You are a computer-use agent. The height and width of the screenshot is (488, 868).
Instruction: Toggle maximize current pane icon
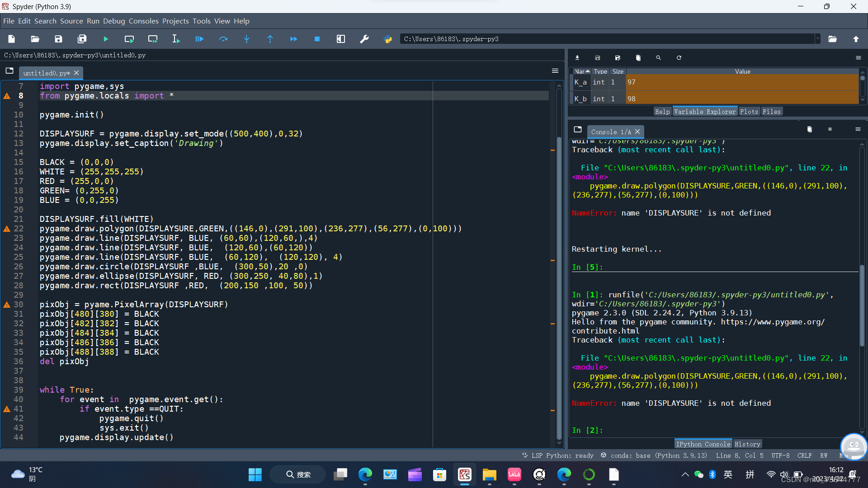(x=341, y=39)
